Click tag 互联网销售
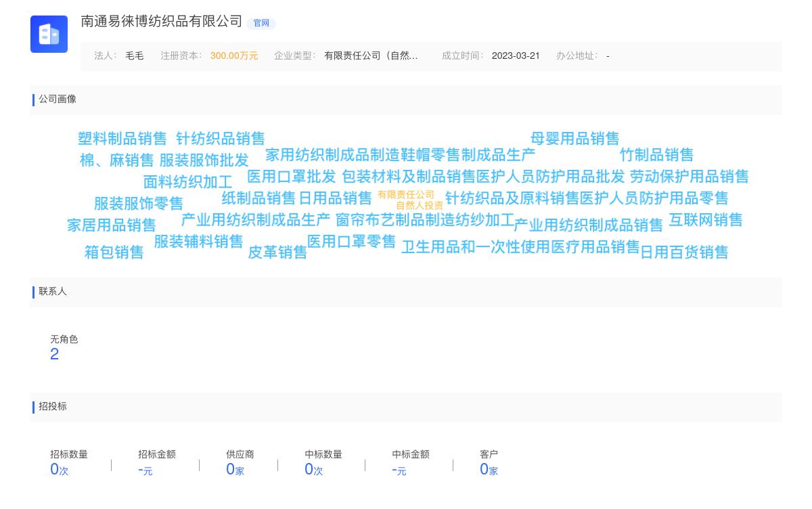This screenshot has height=509, width=812. click(706, 220)
